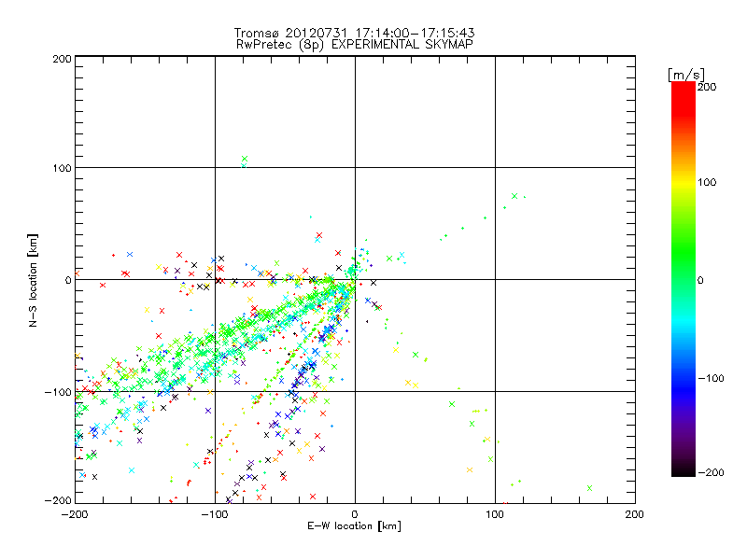Click colorbar label '0'
The height and width of the screenshot is (560, 747).
coord(700,280)
